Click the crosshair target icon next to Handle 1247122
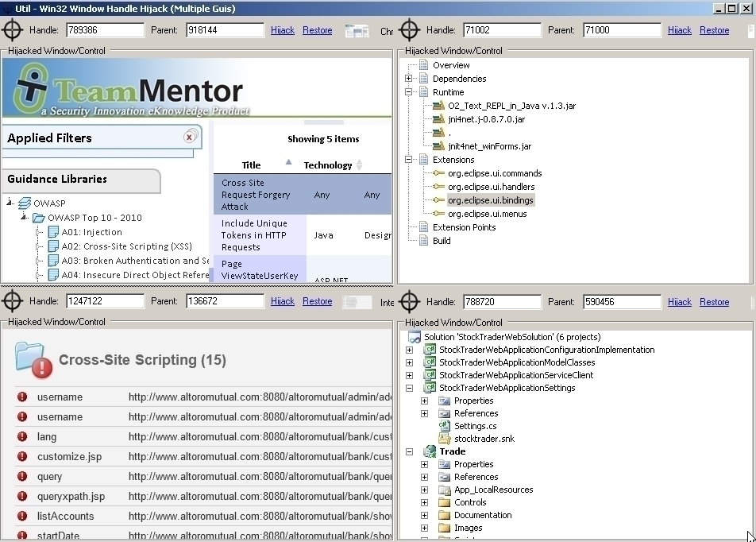 [x=13, y=301]
